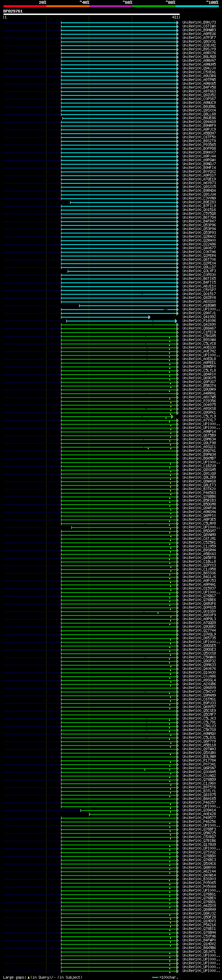222x980 pixels.
Task: Select label UniRef100_Q39414
Action: 199,810
